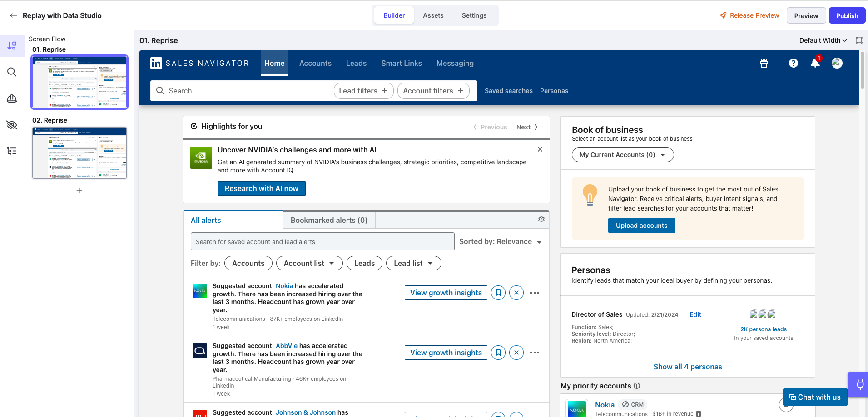Viewport: 868px width, 417px height.
Task: Open more options for Nokia alert
Action: tap(535, 293)
